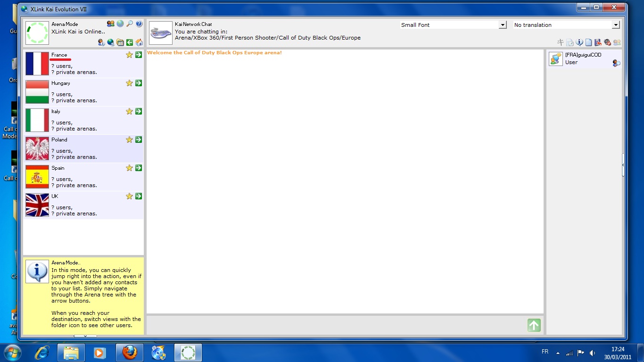Select the Spain flag thumbnail
644x362 pixels.
point(37,177)
